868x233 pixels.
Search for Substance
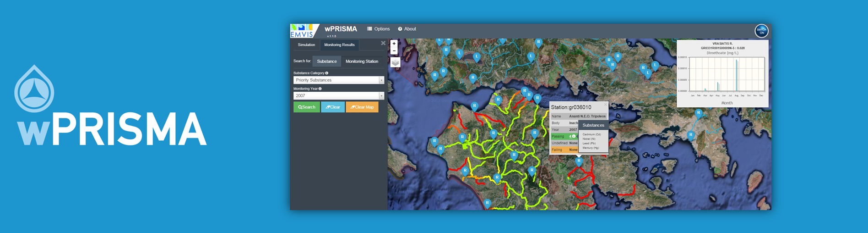pyautogui.click(x=327, y=61)
